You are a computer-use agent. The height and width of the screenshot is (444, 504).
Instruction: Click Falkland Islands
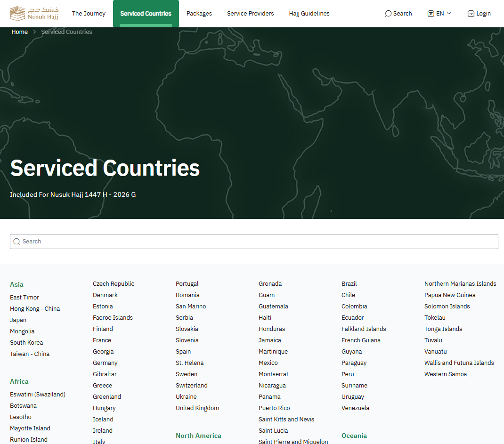pos(364,329)
